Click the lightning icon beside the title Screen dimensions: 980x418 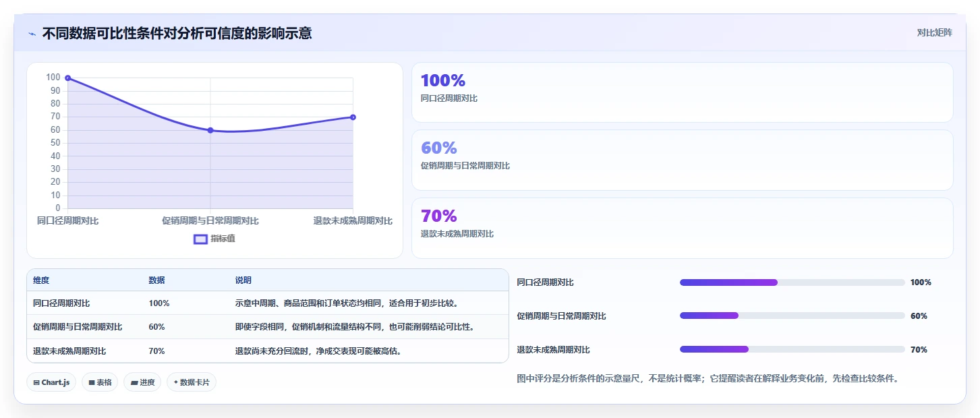32,34
